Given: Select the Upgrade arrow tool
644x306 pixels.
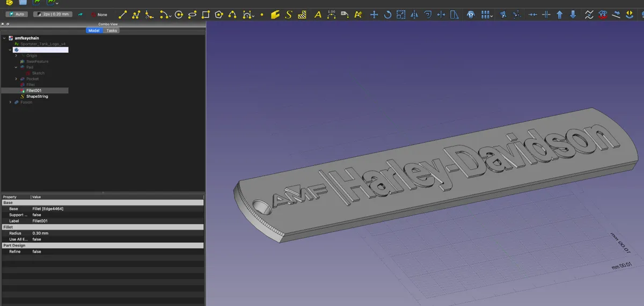Looking at the screenshot, I should coord(560,15).
